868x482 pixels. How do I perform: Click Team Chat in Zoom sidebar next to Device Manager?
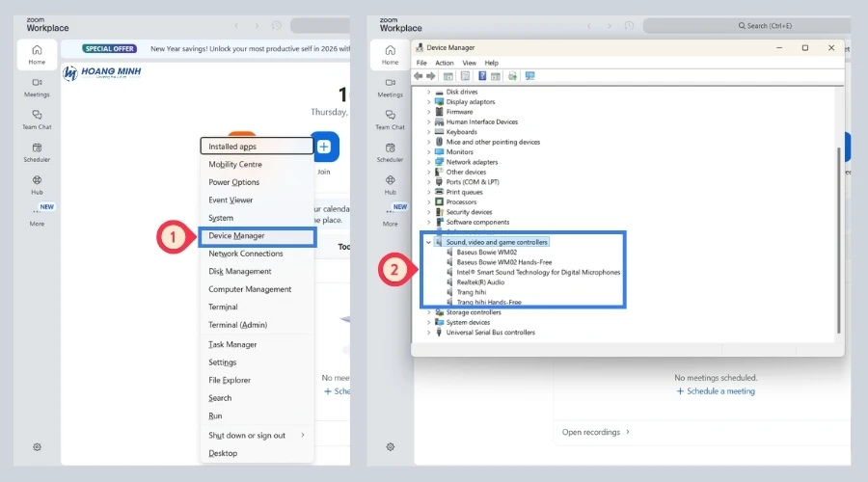[x=391, y=120]
